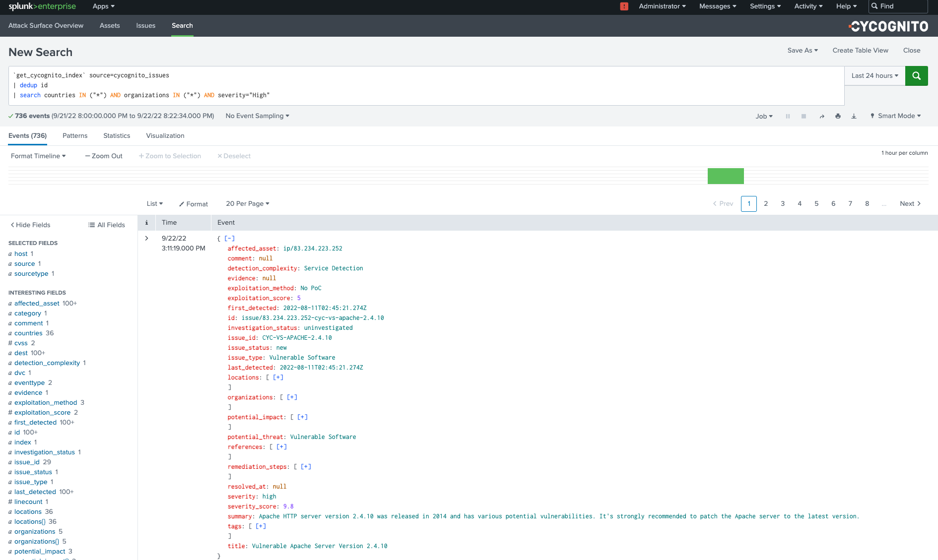938x560 pixels.
Task: Open the Job dropdown
Action: click(x=764, y=116)
